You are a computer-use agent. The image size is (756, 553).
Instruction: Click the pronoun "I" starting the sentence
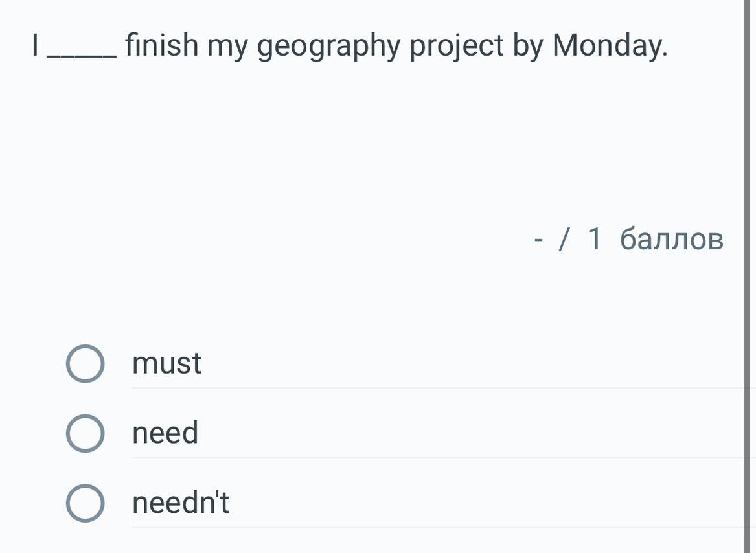[36, 45]
